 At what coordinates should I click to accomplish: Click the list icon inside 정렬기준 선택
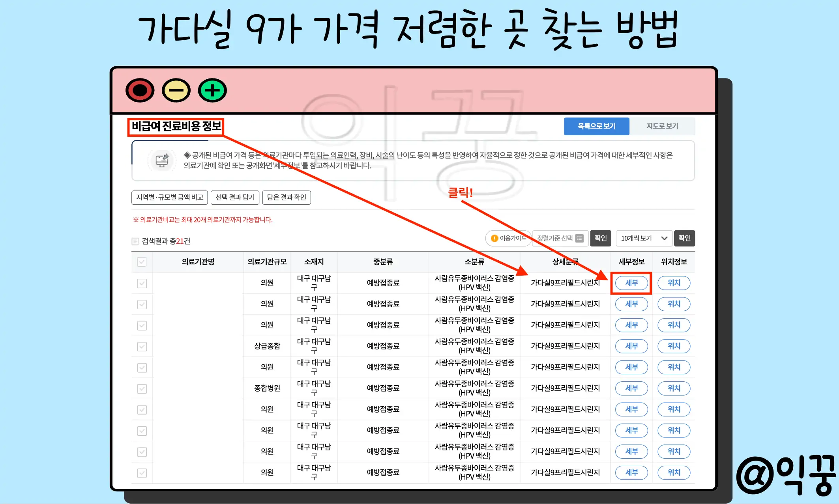(579, 238)
